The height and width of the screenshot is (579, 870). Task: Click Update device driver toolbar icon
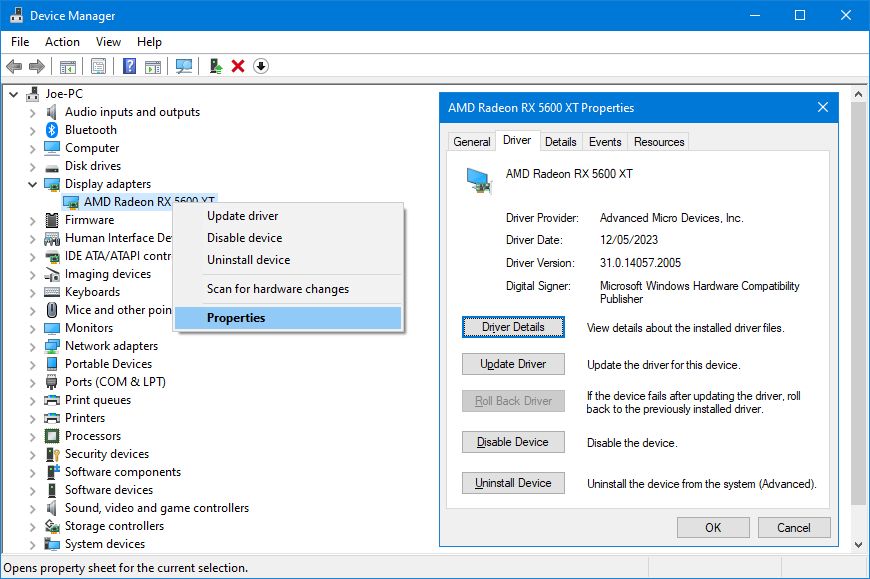coord(216,67)
